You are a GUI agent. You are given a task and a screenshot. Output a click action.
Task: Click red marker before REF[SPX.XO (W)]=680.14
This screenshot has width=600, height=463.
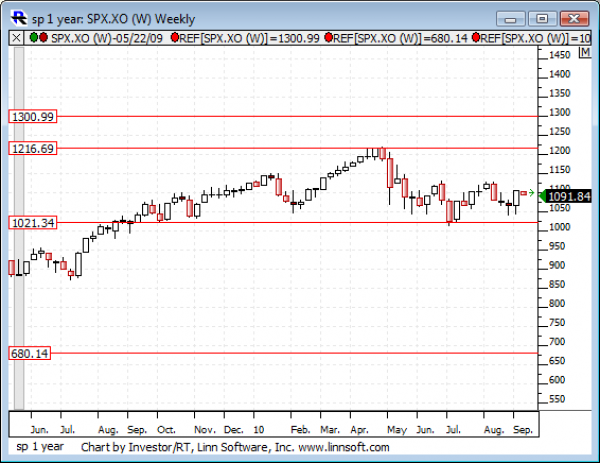pos(328,37)
